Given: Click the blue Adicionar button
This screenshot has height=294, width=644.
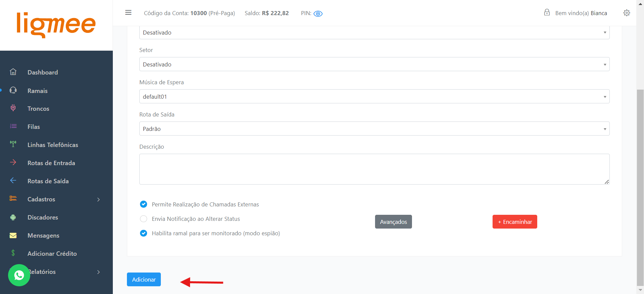Looking at the screenshot, I should pyautogui.click(x=144, y=280).
